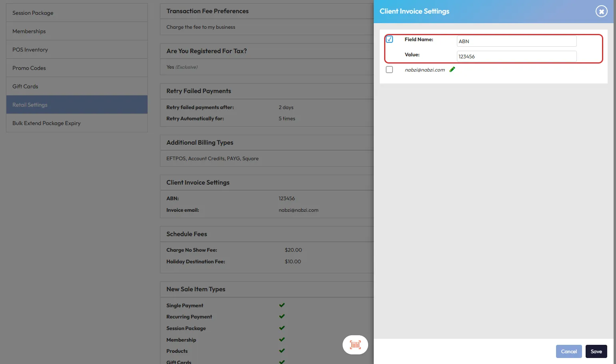The height and width of the screenshot is (364, 616).
Task: Uncheck the ABN field checkbox
Action: click(389, 39)
